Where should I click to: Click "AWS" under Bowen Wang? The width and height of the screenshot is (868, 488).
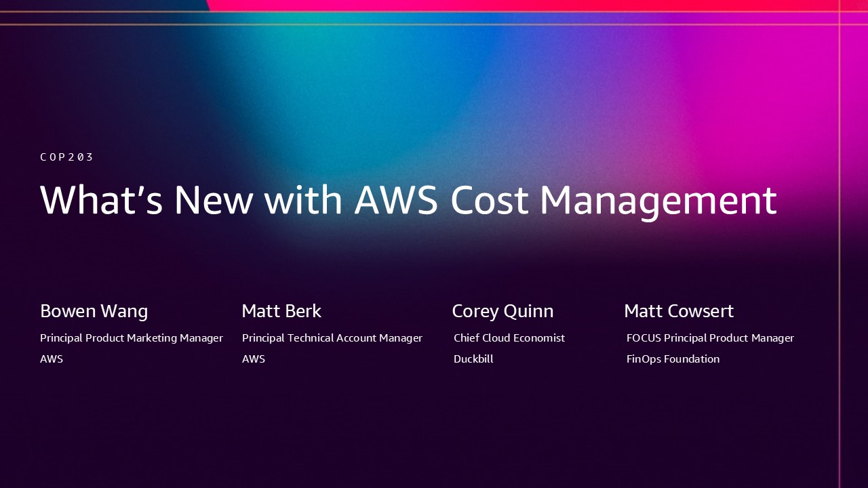[x=52, y=359]
